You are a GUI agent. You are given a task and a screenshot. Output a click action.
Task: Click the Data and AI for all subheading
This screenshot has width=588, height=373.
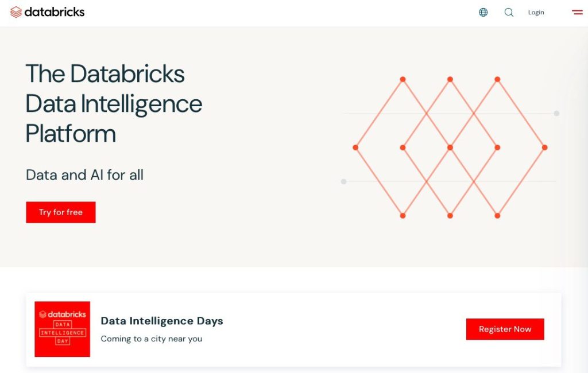click(84, 175)
